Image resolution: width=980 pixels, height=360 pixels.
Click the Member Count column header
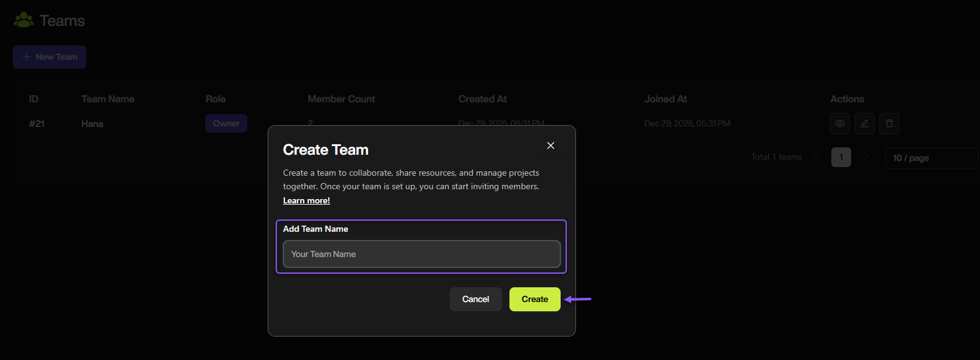point(341,99)
